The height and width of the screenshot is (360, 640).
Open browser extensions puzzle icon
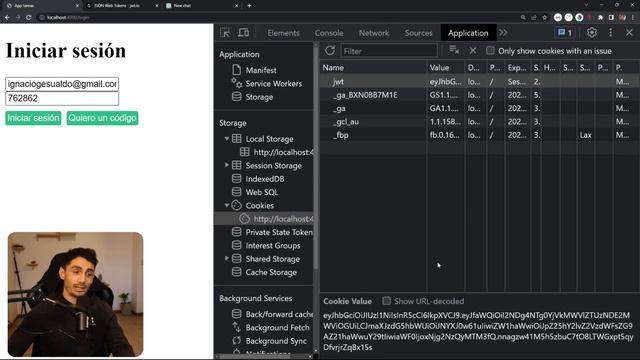[600, 17]
